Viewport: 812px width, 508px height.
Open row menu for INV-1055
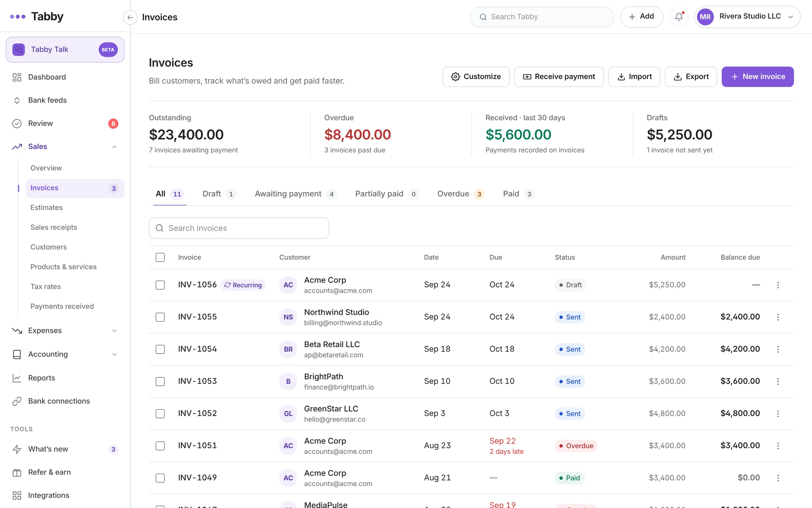(778, 317)
